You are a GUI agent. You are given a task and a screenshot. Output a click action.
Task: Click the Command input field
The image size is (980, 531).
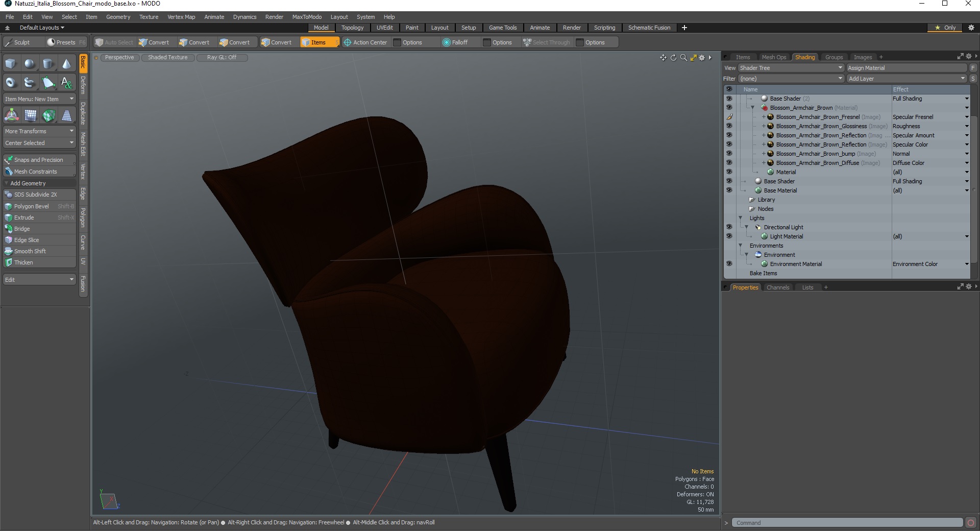coord(847,523)
